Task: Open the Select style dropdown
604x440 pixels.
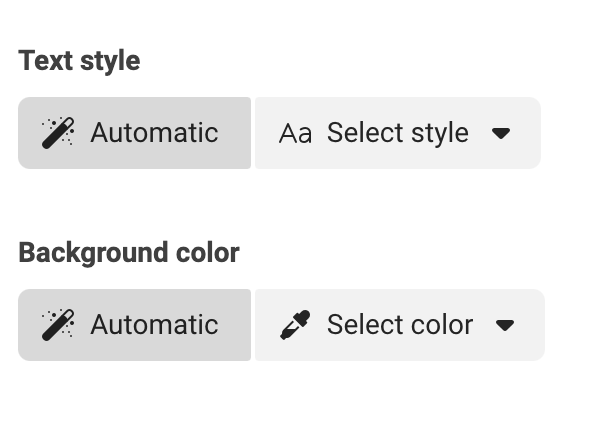Action: (x=398, y=133)
